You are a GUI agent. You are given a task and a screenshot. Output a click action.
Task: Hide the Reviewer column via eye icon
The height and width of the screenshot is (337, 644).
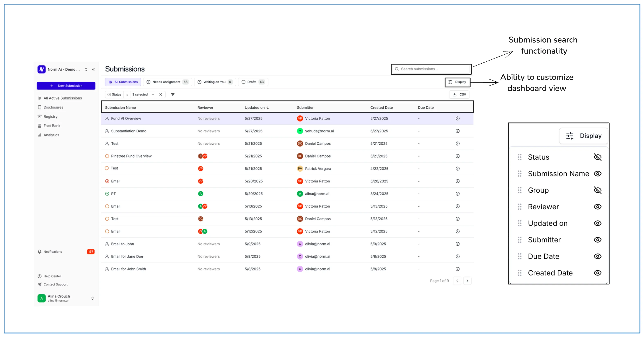597,207
